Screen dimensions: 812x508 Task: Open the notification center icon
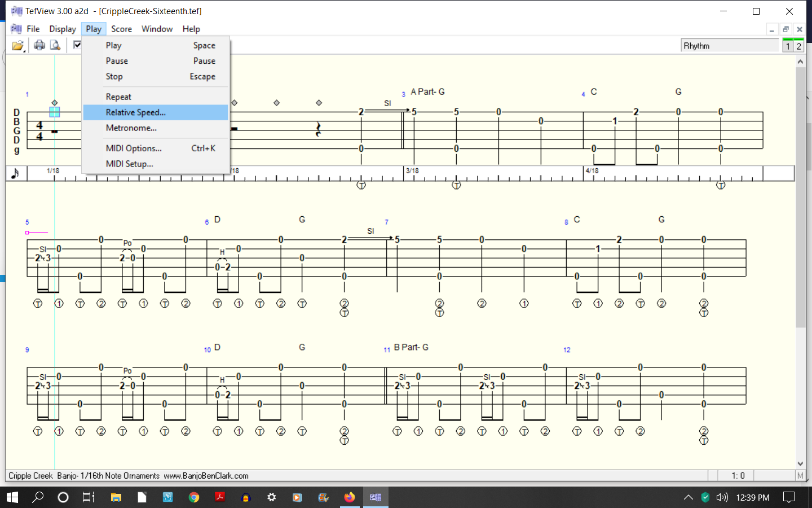tap(789, 497)
